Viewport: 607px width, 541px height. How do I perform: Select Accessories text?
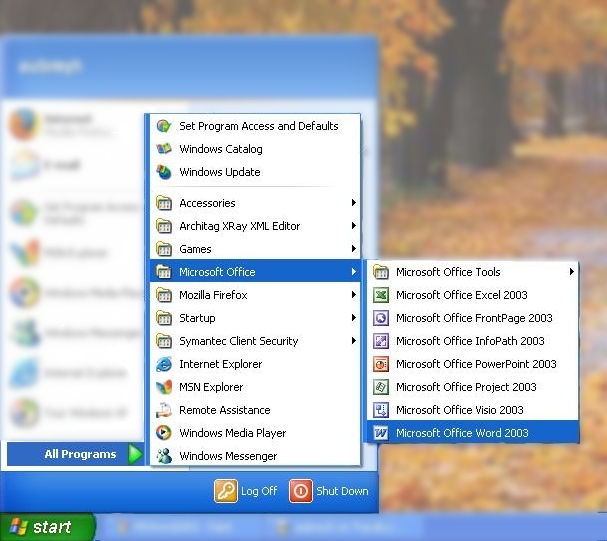207,203
